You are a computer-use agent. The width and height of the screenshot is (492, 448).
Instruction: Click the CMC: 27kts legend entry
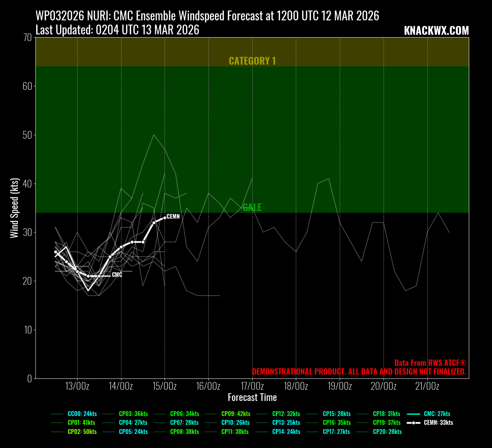click(x=437, y=414)
